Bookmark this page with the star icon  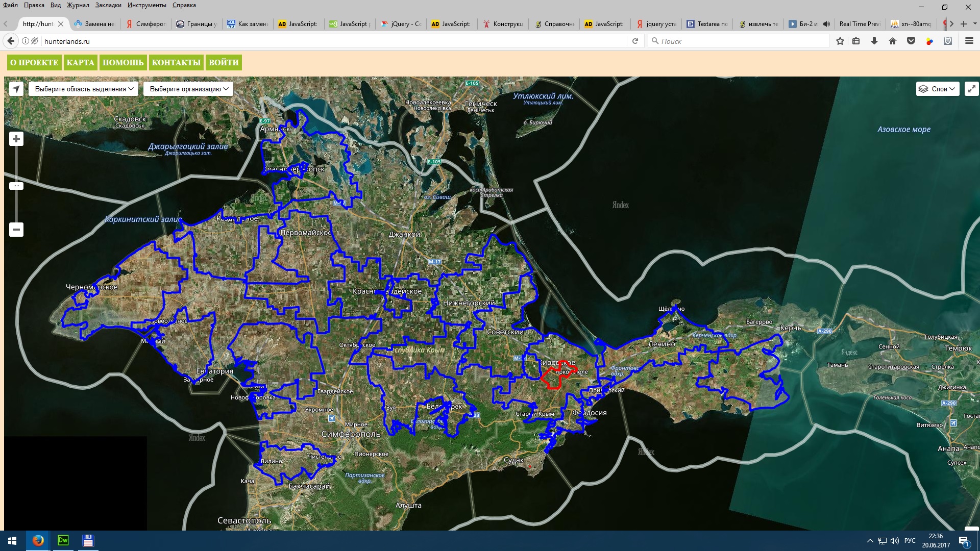840,41
